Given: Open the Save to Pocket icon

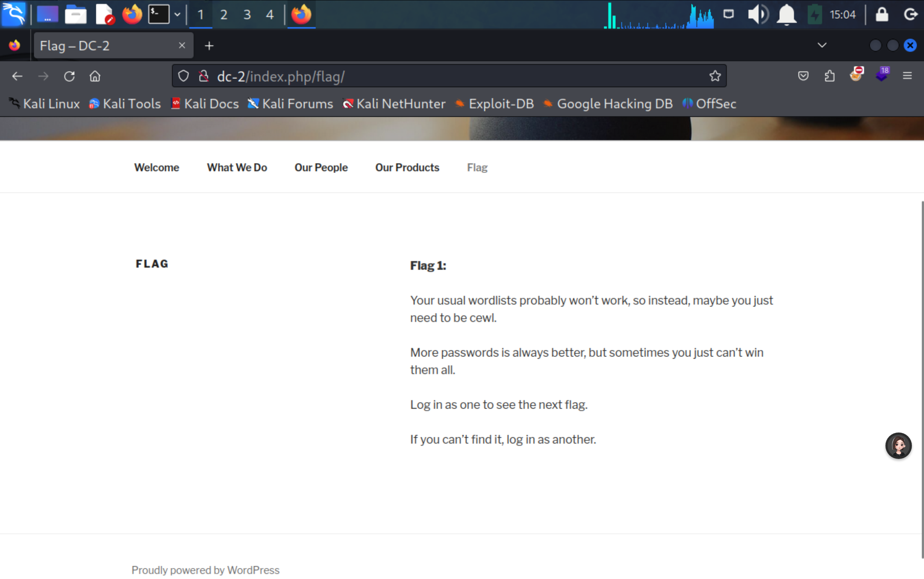Looking at the screenshot, I should [803, 76].
